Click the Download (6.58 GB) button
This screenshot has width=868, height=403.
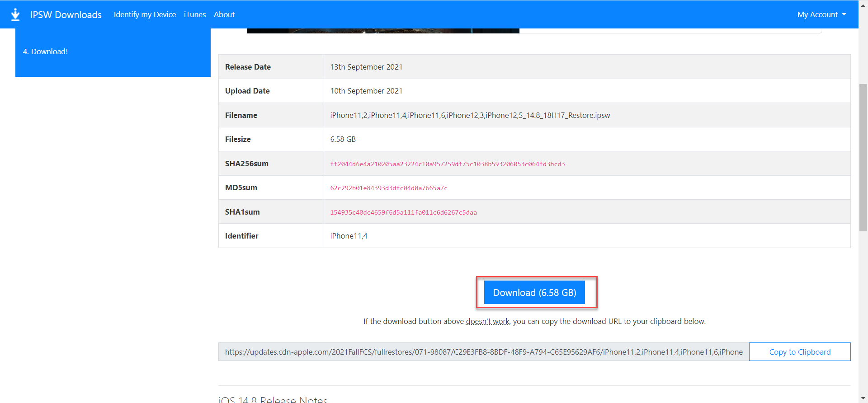pos(534,292)
